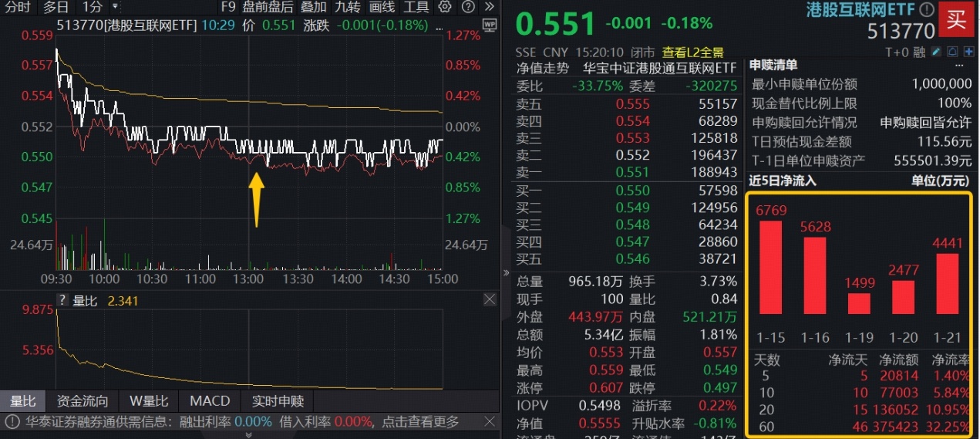The image size is (980, 439).
Task: Toggle the 九转 indicator
Action: 347,7
